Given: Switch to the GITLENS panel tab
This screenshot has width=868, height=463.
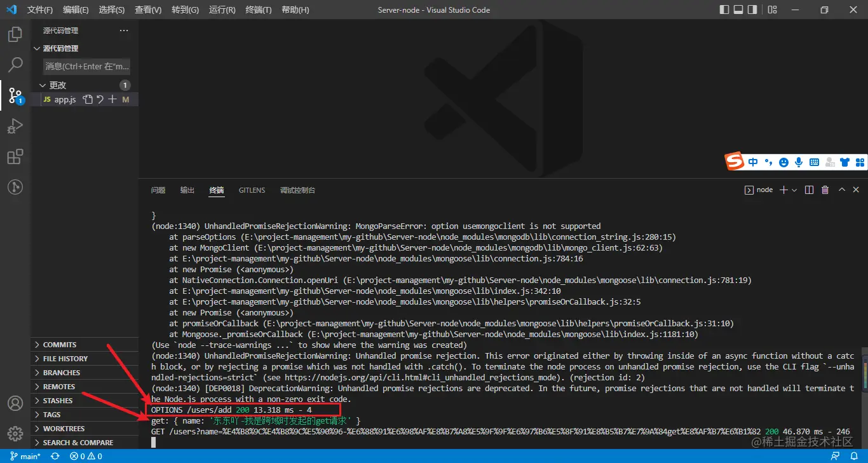Looking at the screenshot, I should (252, 190).
